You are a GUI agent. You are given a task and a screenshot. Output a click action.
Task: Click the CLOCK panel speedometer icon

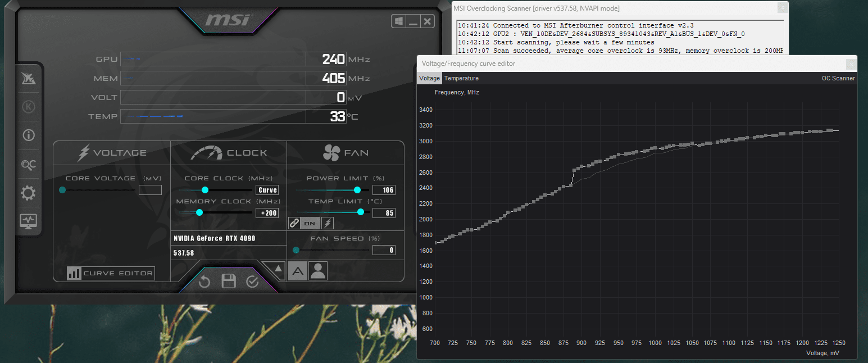coord(207,153)
